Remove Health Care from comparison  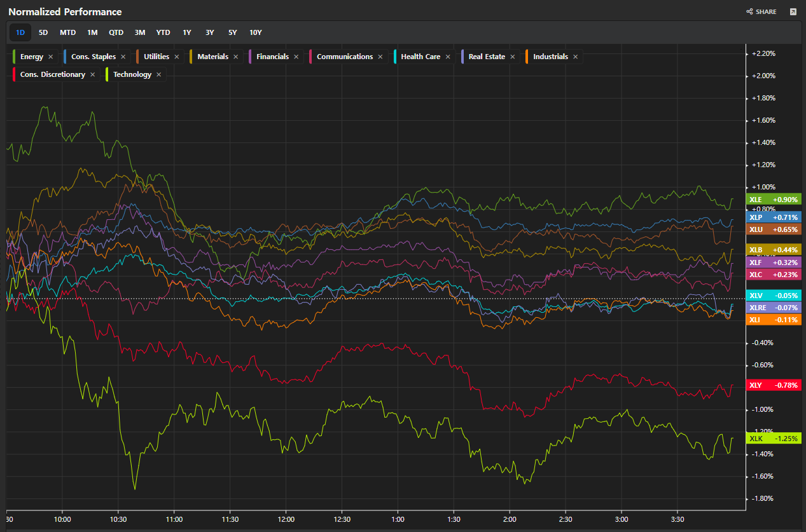tap(448, 57)
